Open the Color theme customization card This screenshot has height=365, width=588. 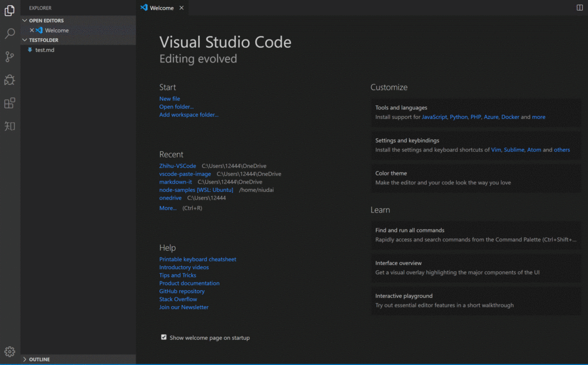point(475,178)
